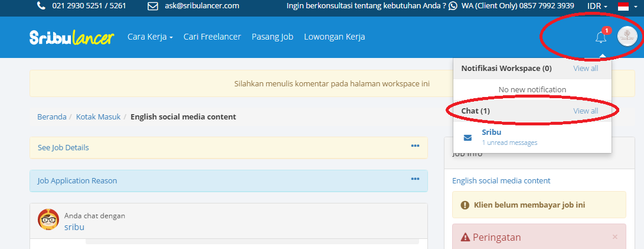Go to Cari Freelancer
The width and height of the screenshot is (644, 249).
click(212, 37)
